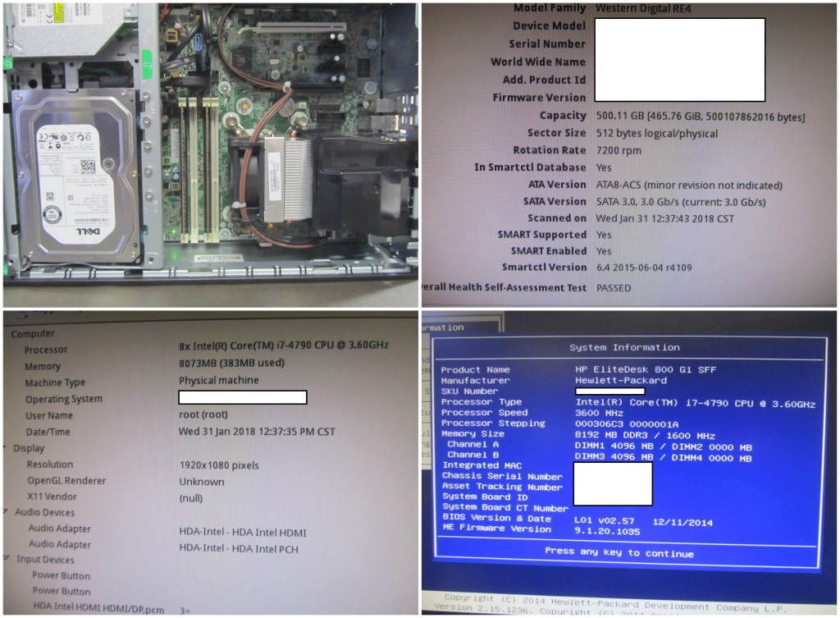Image resolution: width=840 pixels, height=618 pixels.
Task: Click the '6.4 2015-06-04 r4109' smartctl version value
Action: click(644, 268)
